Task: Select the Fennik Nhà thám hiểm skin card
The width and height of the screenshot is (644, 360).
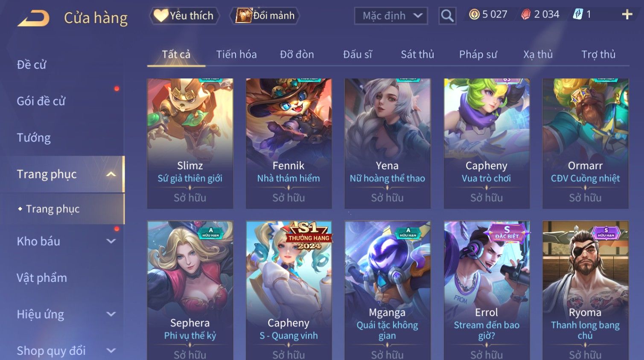Action: coord(288,143)
